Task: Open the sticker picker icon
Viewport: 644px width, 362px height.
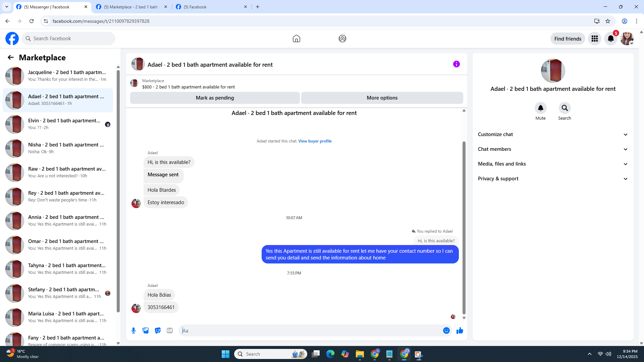Action: [x=158, y=330]
